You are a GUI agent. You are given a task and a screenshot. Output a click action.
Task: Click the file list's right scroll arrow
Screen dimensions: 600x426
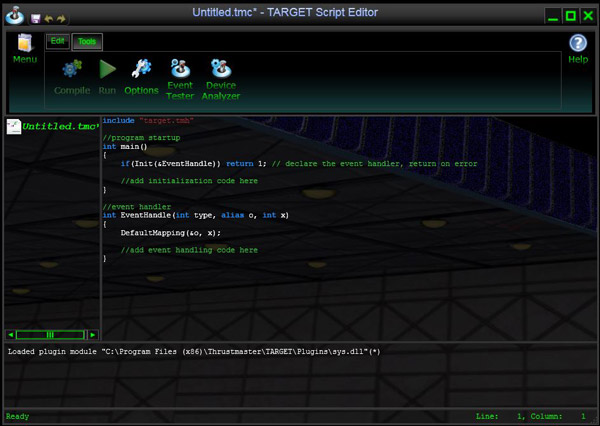click(93, 335)
